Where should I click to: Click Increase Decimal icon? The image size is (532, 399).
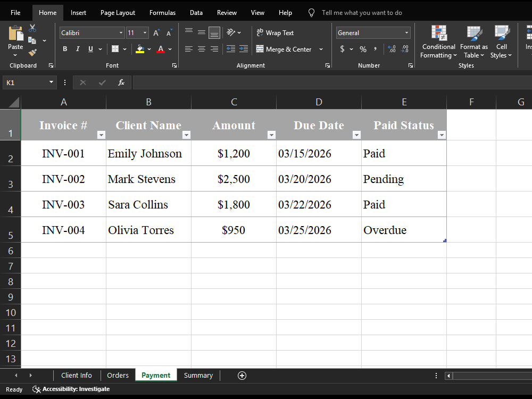point(392,49)
